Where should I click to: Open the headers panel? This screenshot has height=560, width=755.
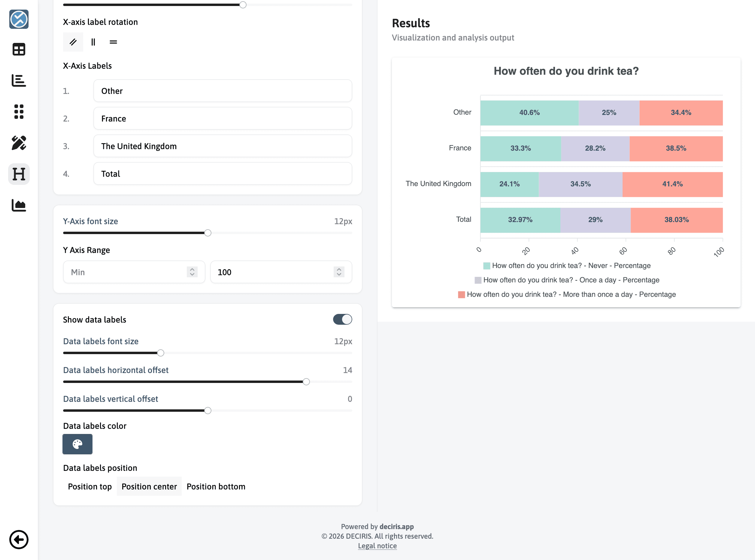point(19,174)
